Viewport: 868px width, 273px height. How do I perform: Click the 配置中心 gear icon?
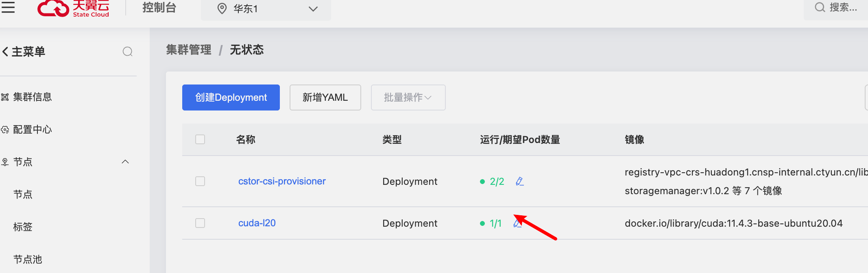(5, 130)
